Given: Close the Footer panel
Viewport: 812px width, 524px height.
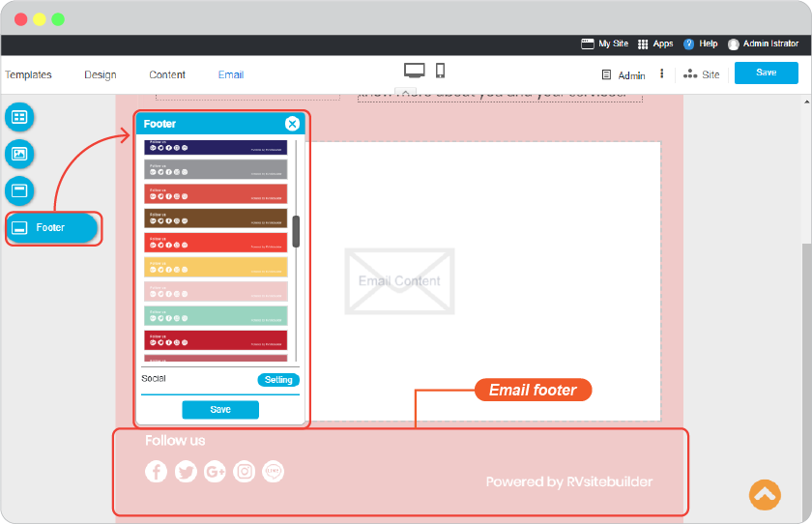Looking at the screenshot, I should tap(292, 124).
